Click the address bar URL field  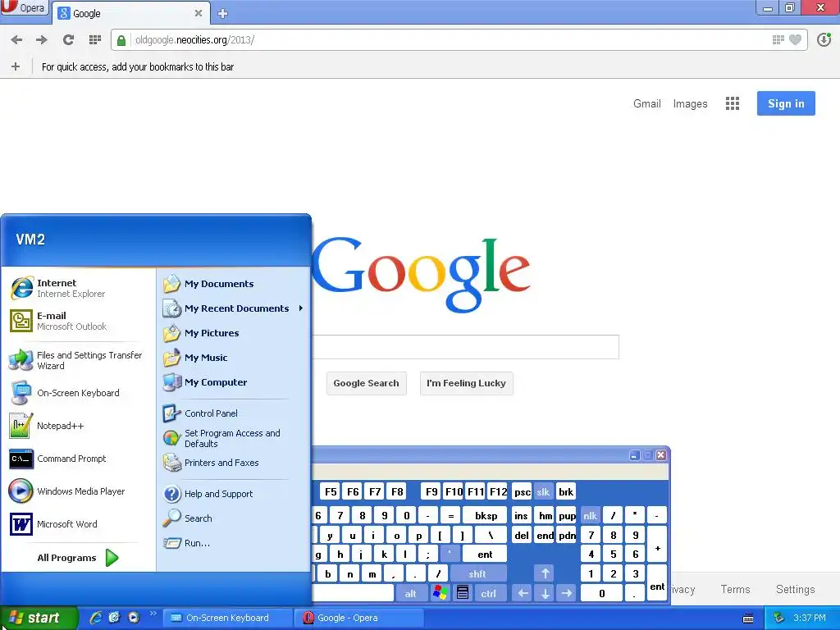point(450,40)
